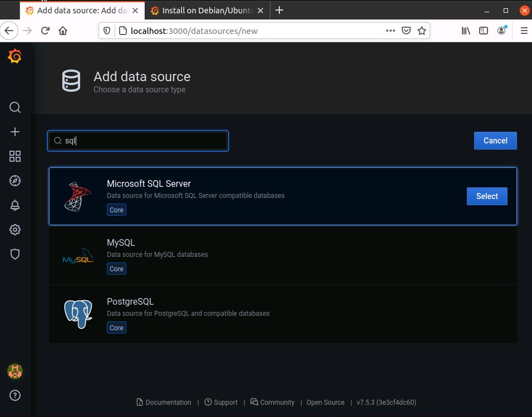
Task: Click the Add data source heading
Action: point(142,77)
